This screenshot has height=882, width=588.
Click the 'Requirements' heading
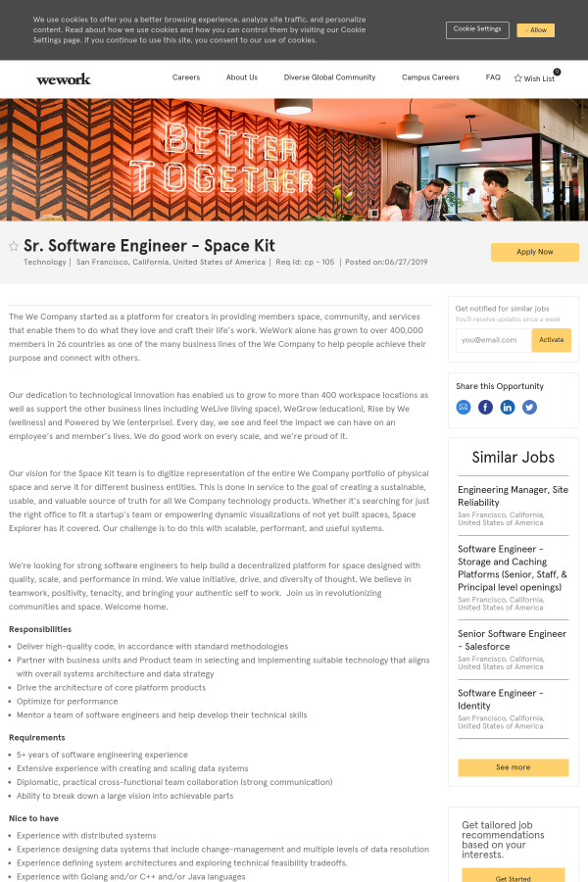point(36,737)
